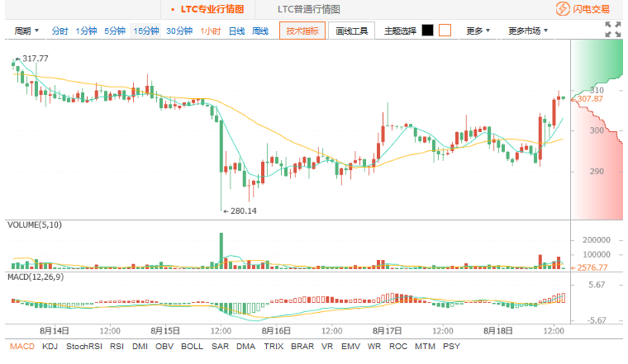This screenshot has width=628, height=364.
Task: Select the 1小时 interval
Action: coord(210,31)
